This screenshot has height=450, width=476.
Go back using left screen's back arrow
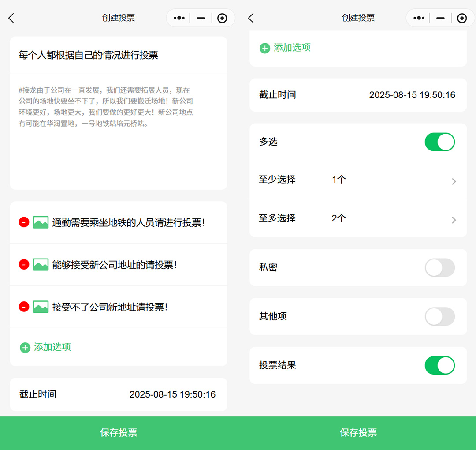(11, 18)
